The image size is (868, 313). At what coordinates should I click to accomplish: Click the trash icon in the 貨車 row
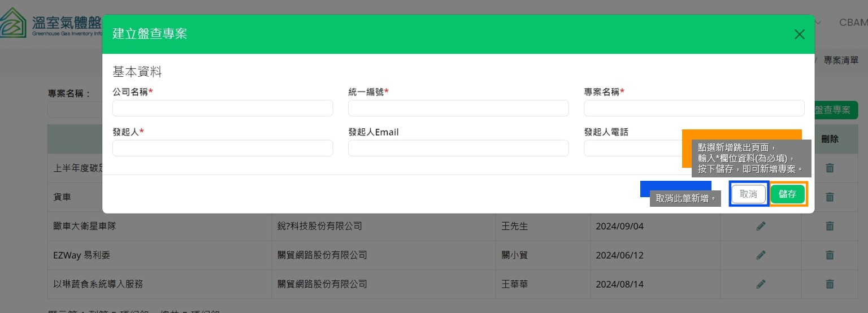point(830,197)
